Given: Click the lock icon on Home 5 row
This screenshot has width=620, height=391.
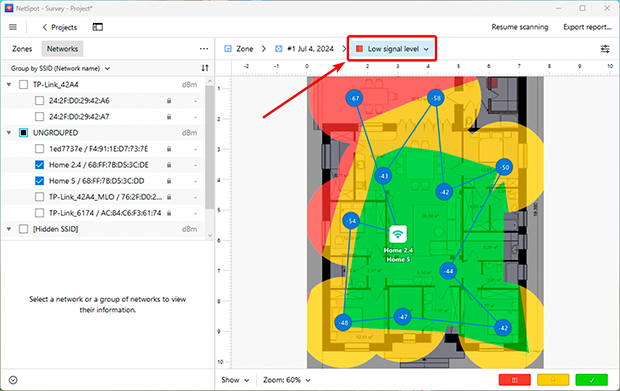Looking at the screenshot, I should click(x=169, y=181).
